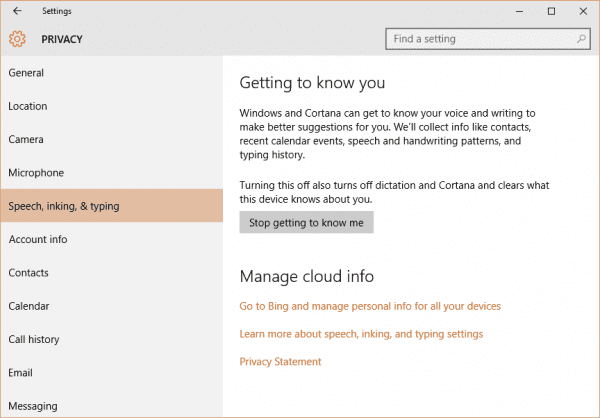Focus the Find a setting field
The image size is (600, 418).
pyautogui.click(x=488, y=39)
